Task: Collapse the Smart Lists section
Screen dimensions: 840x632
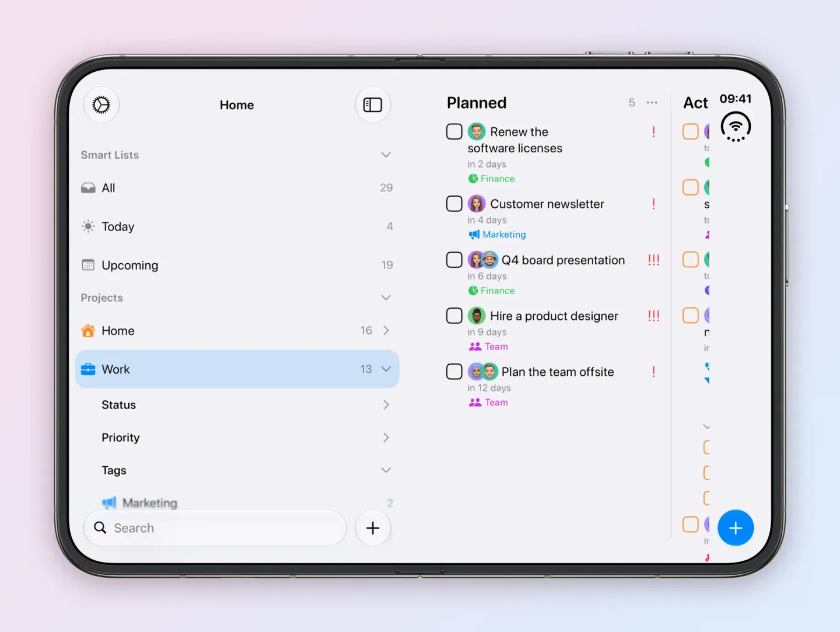Action: point(386,155)
